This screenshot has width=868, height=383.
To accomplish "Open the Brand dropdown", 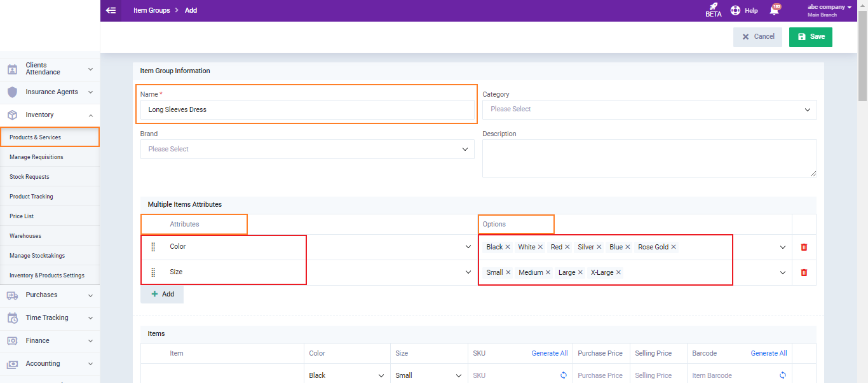I will tap(307, 149).
